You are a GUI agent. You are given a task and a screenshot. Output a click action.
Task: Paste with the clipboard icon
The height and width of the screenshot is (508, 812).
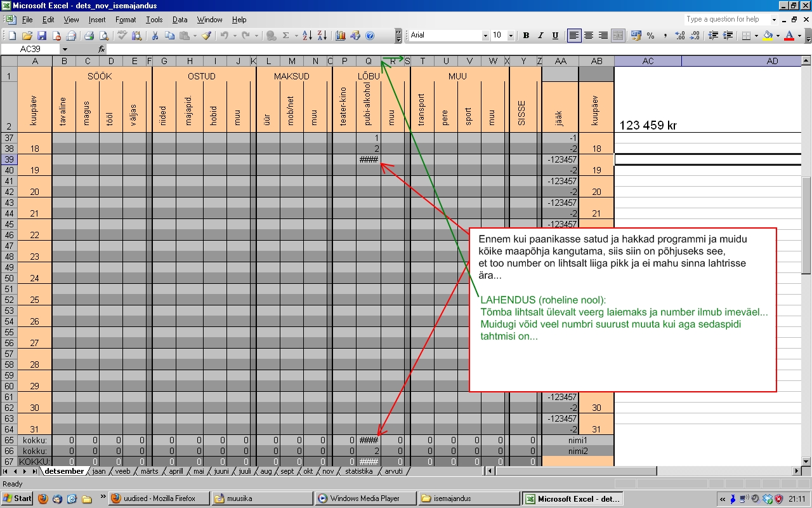pyautogui.click(x=184, y=36)
